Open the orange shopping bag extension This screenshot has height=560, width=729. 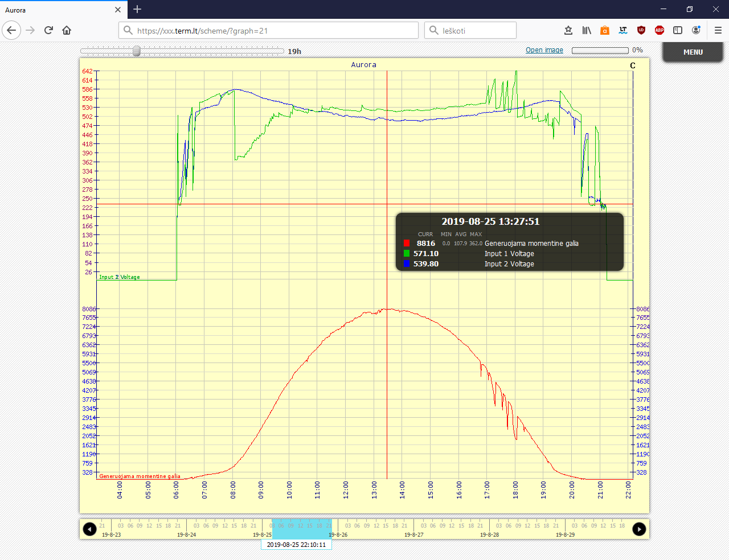[605, 30]
